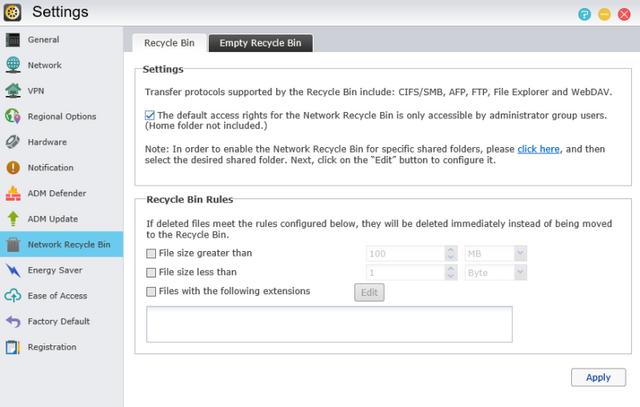
Task: Open the Notification icon entry
Action: click(13, 168)
